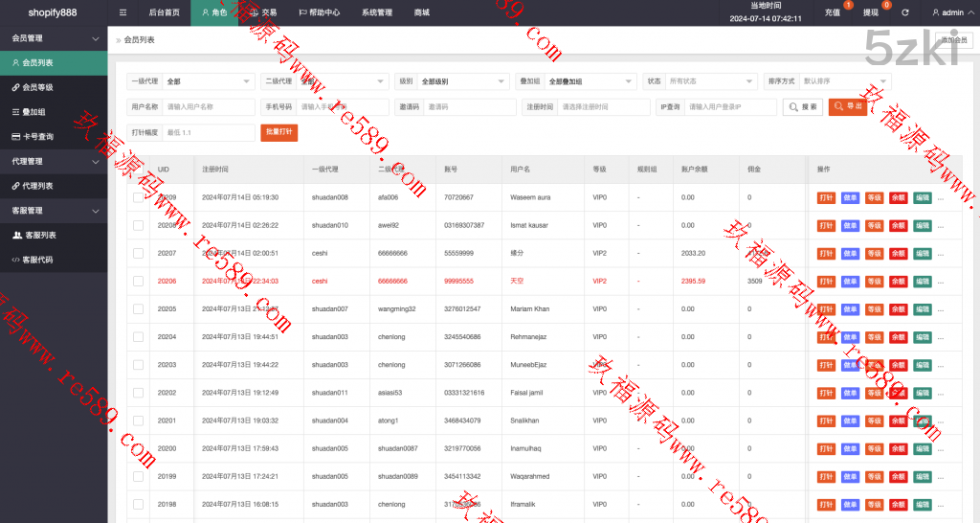Click the orange 导出 export button
Viewport: 980px width, 523px height.
tap(847, 107)
